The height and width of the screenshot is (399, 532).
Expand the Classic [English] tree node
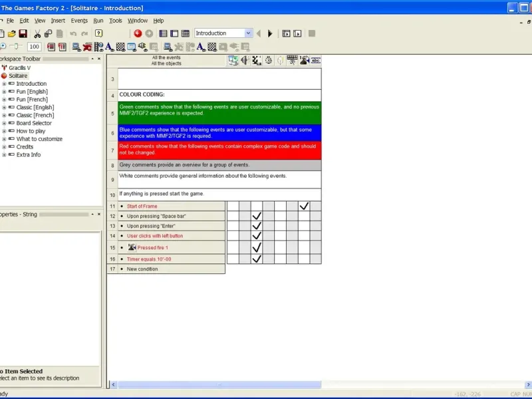4,107
